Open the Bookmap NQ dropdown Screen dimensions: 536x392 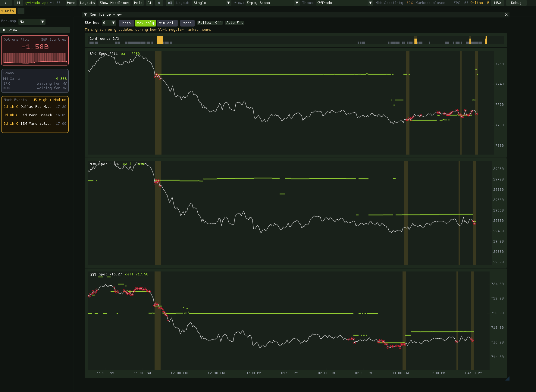[32, 22]
